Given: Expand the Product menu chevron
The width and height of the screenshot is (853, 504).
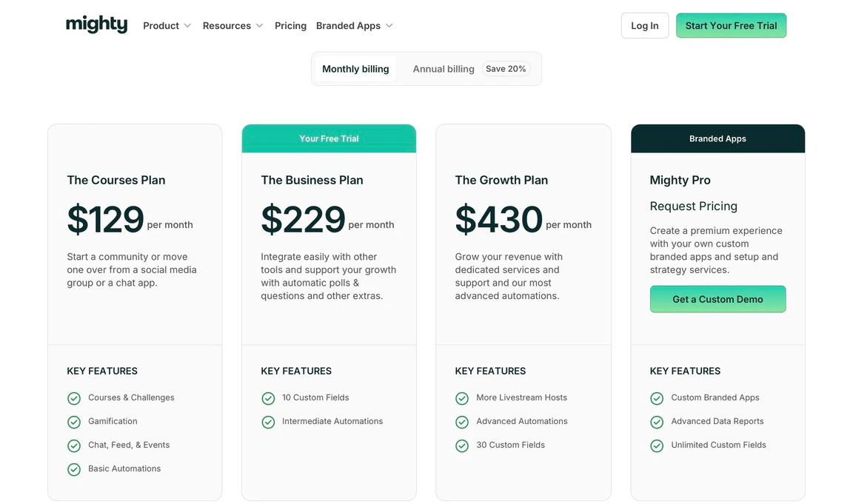Looking at the screenshot, I should (x=187, y=26).
